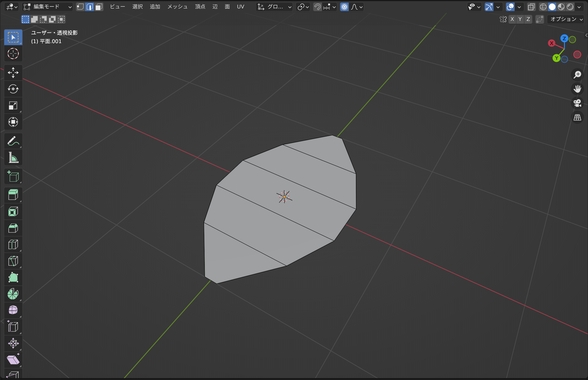Open the 面 menu
The image size is (588, 380).
click(227, 7)
